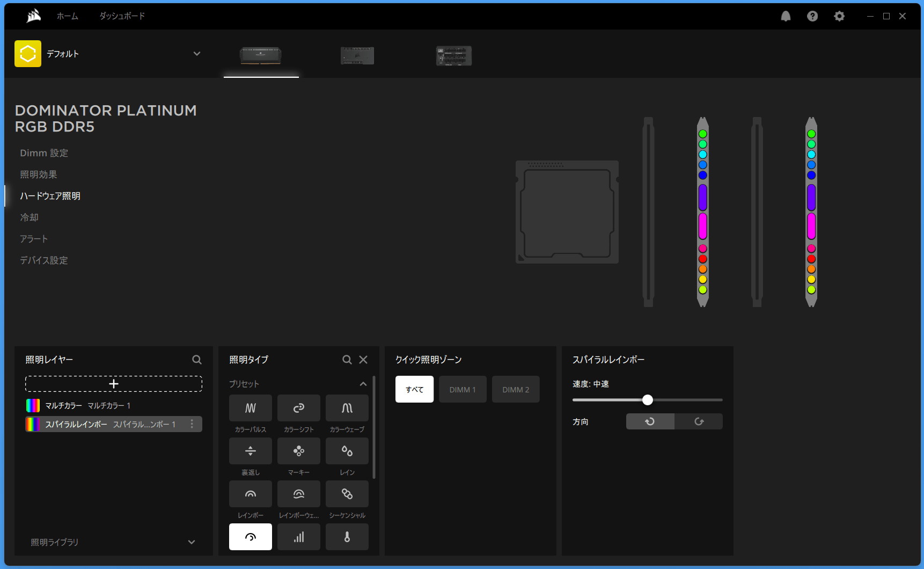Open Dimm 設定 section

click(x=44, y=153)
